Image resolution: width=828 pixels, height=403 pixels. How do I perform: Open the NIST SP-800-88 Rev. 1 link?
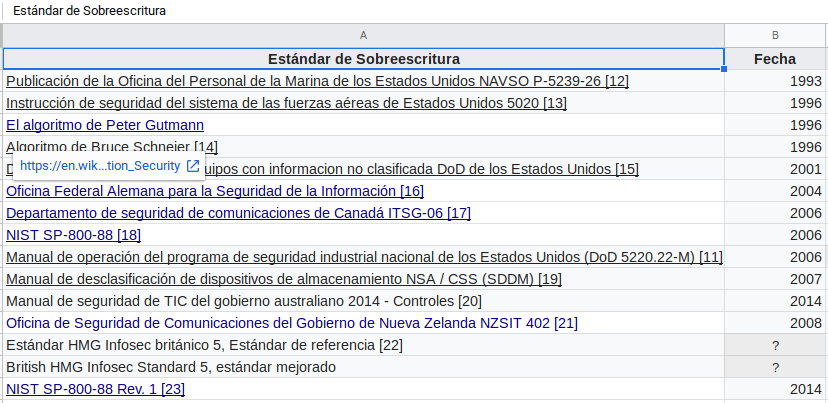[95, 389]
